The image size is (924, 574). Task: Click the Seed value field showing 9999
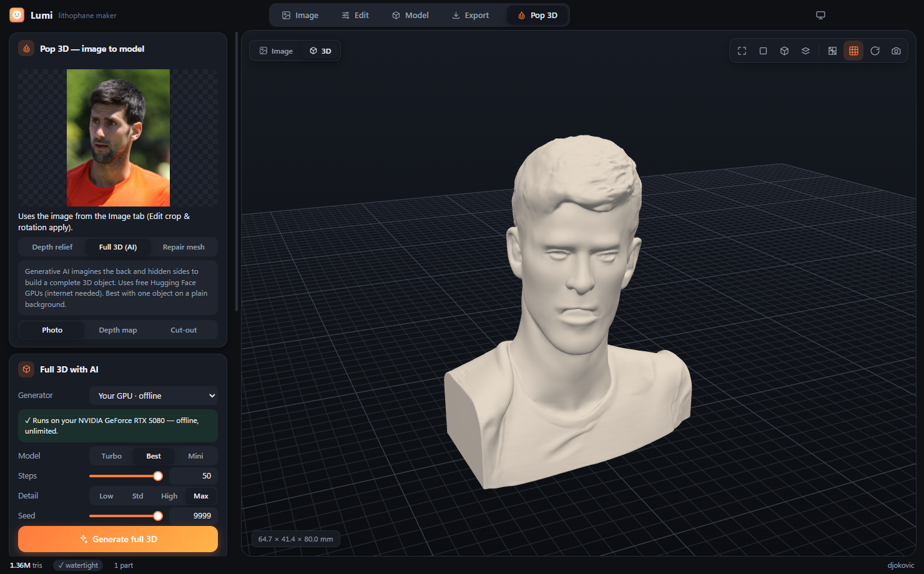(194, 516)
